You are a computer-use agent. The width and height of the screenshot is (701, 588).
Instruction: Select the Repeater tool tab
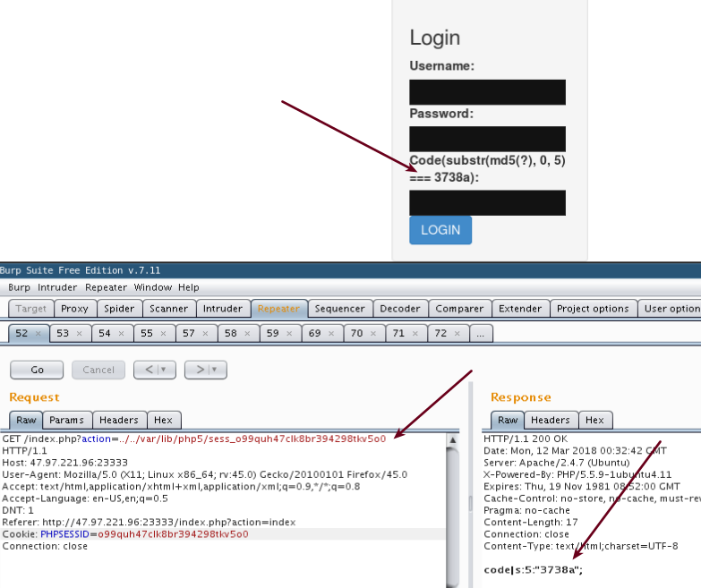tap(279, 309)
